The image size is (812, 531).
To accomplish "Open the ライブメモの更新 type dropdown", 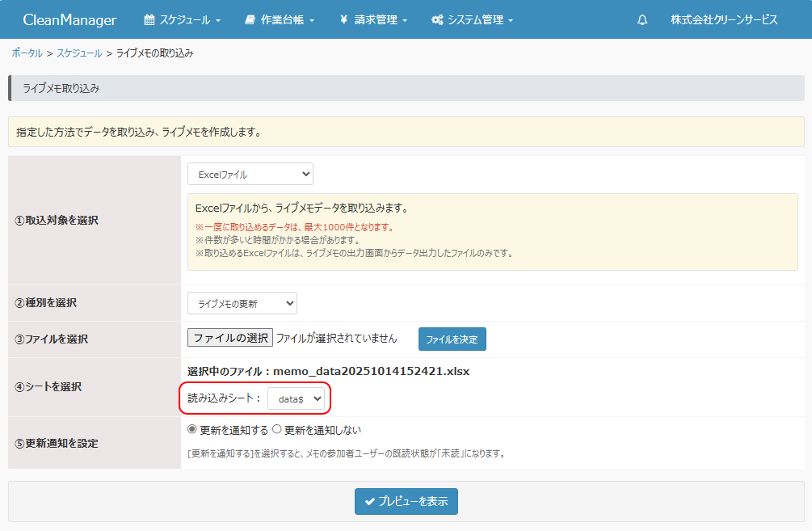I will (242, 303).
